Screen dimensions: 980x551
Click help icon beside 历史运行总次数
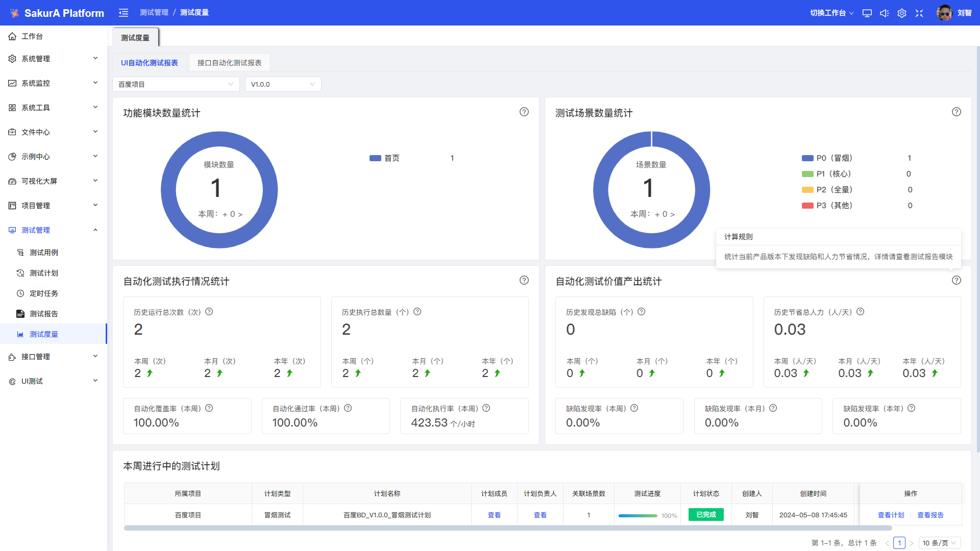pos(209,312)
